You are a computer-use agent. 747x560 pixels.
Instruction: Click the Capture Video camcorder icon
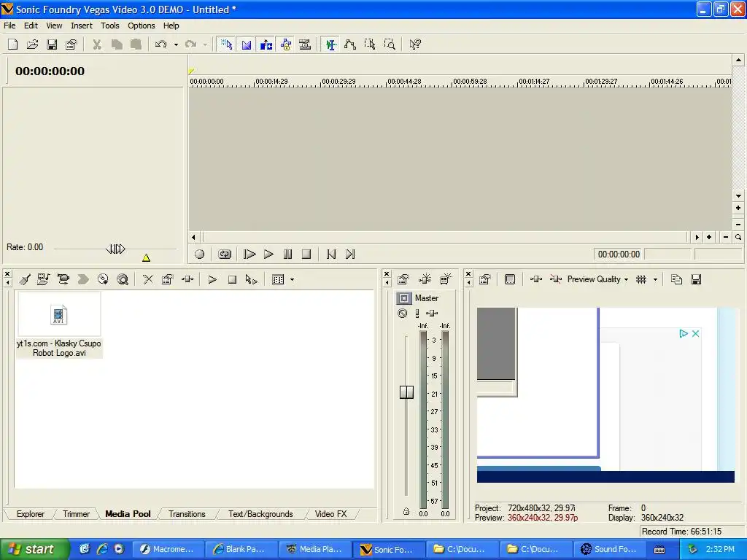[x=63, y=279]
